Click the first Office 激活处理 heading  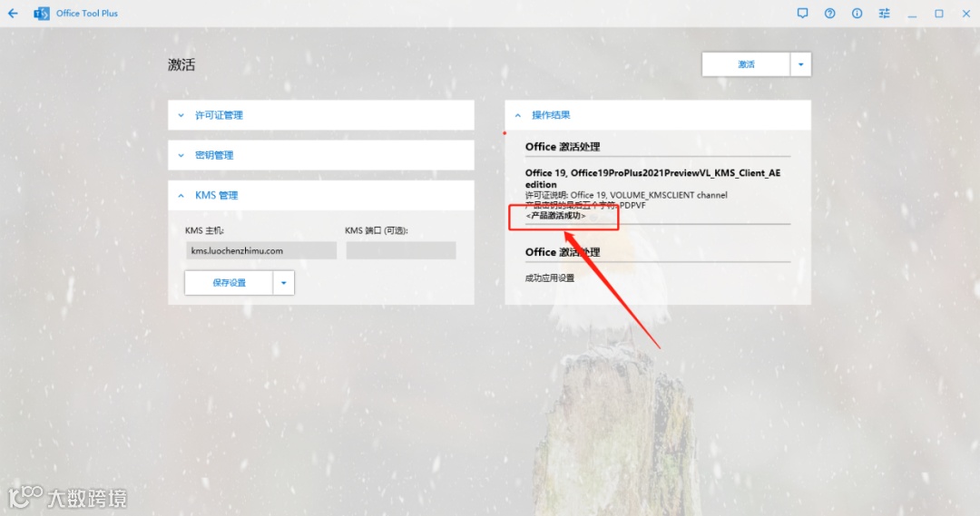pyautogui.click(x=563, y=147)
